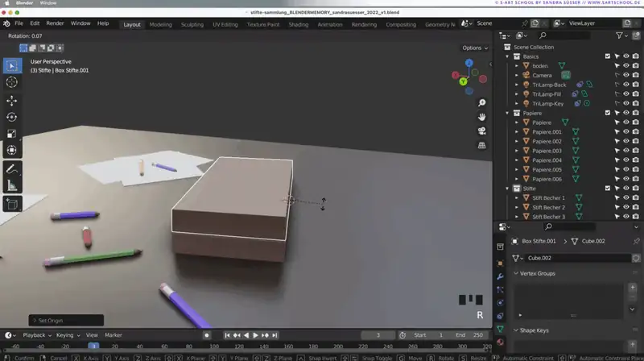
Task: Select the Select Box tool
Action: [12, 66]
